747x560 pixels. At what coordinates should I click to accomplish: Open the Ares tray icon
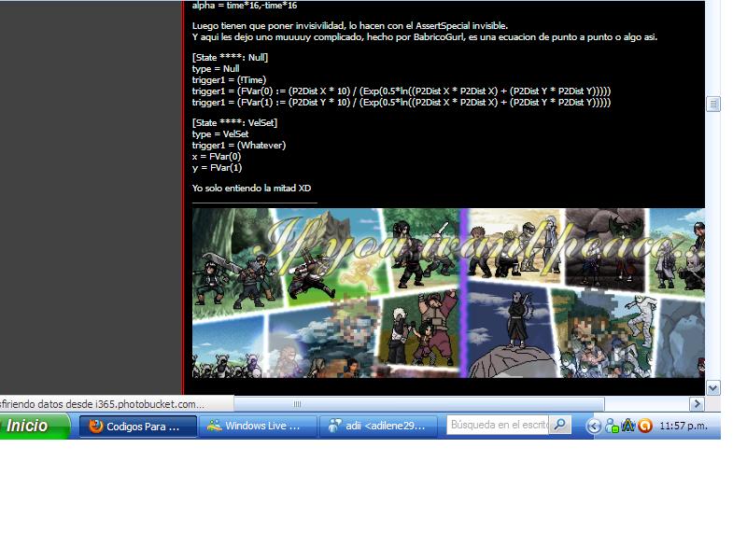[627, 426]
